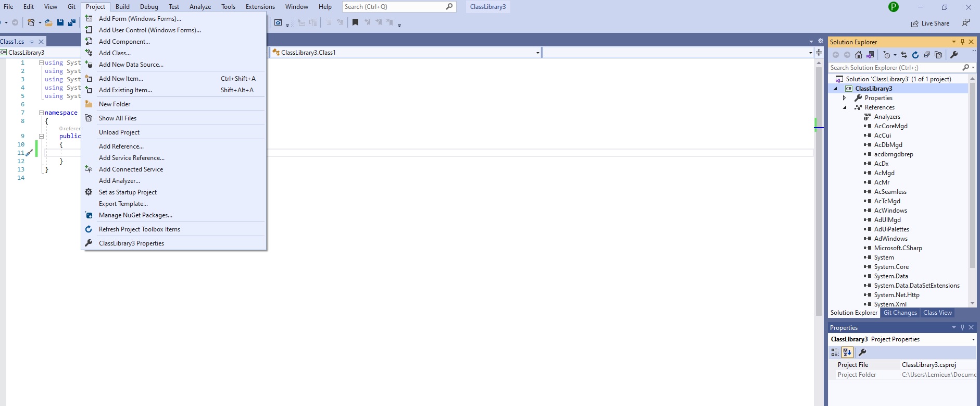The height and width of the screenshot is (406, 980).
Task: Click Categorized view icon in Properties panel
Action: pyautogui.click(x=835, y=352)
